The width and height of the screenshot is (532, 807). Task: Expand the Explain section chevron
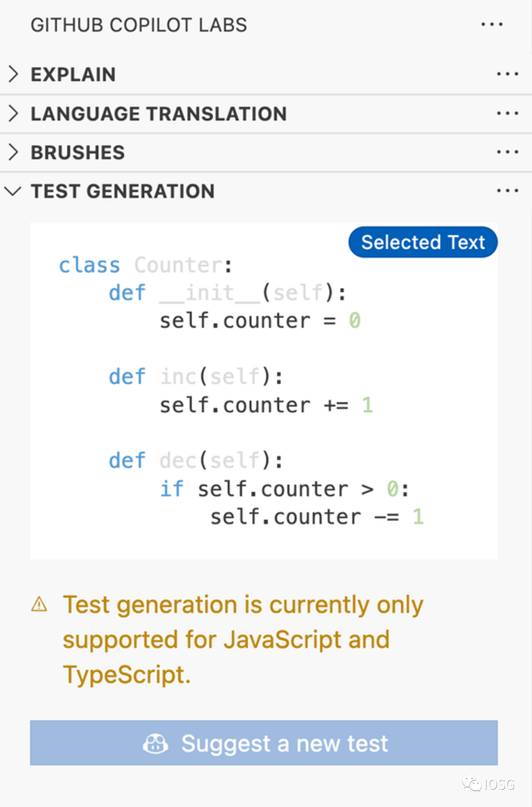[13, 74]
